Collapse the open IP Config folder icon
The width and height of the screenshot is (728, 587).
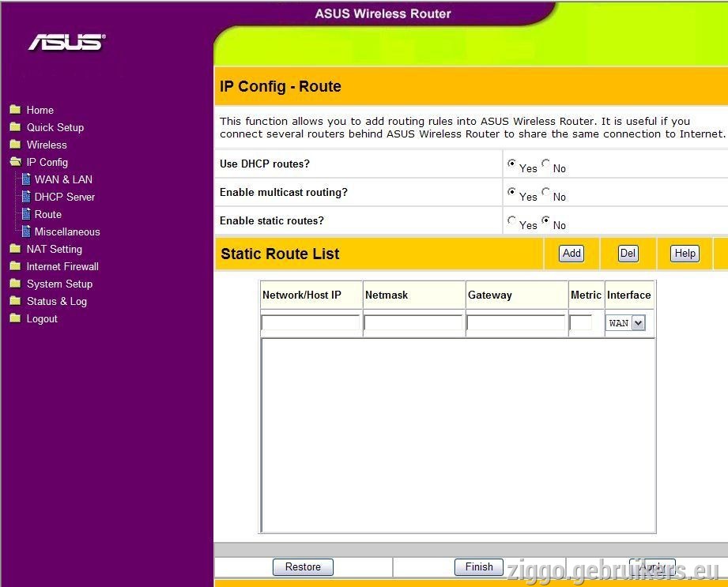pos(15,161)
